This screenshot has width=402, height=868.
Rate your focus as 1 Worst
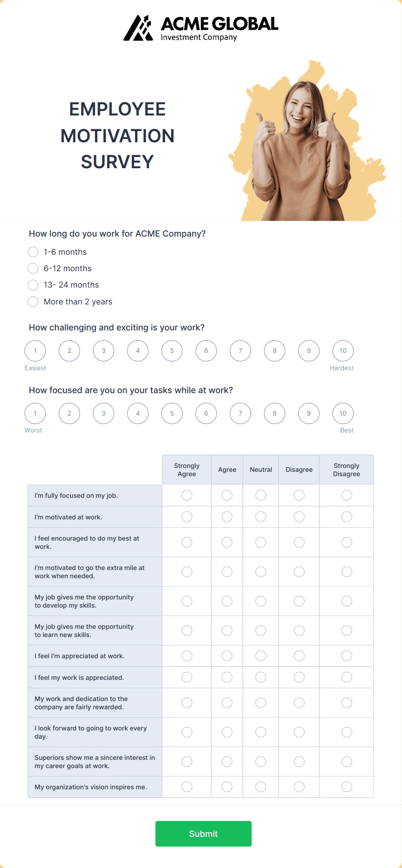(x=35, y=413)
